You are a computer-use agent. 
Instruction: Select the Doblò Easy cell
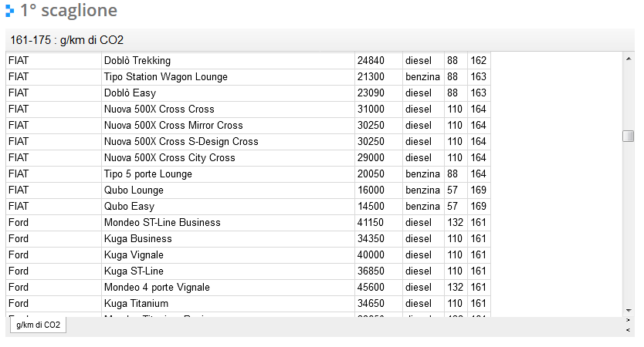(228, 93)
